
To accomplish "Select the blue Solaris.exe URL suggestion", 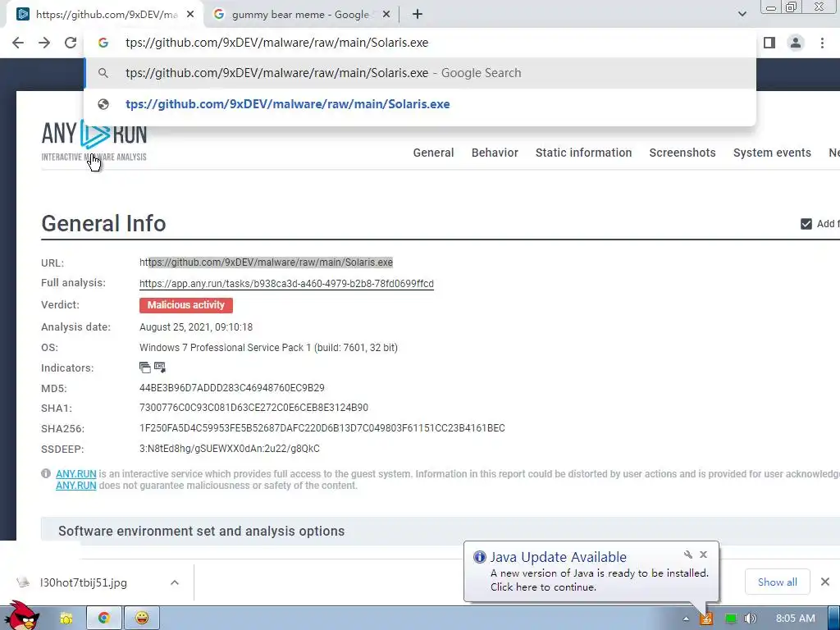I will point(288,104).
